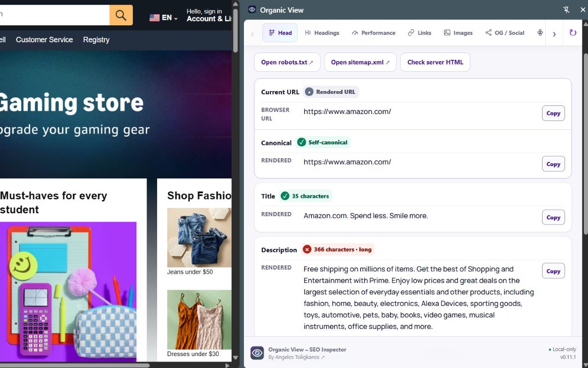The image size is (588, 368).
Task: Click the US flag icon
Action: tap(154, 17)
